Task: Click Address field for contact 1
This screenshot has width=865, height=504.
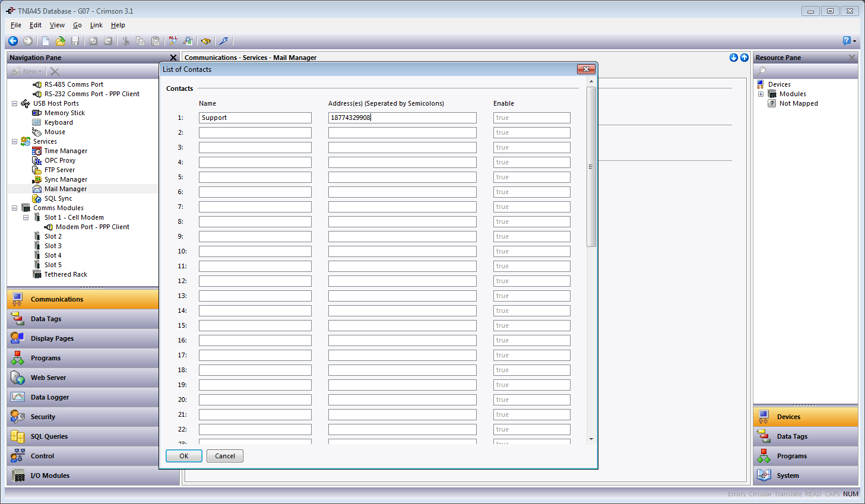Action: [x=403, y=118]
